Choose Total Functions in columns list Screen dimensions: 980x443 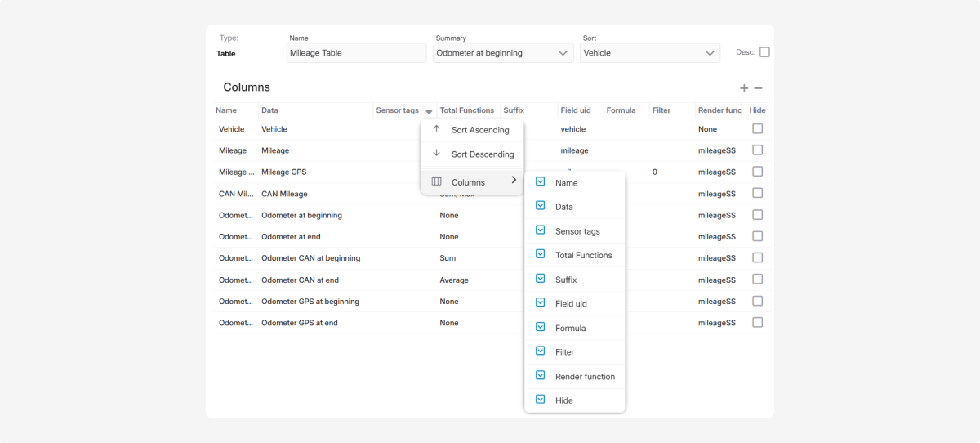click(x=583, y=256)
